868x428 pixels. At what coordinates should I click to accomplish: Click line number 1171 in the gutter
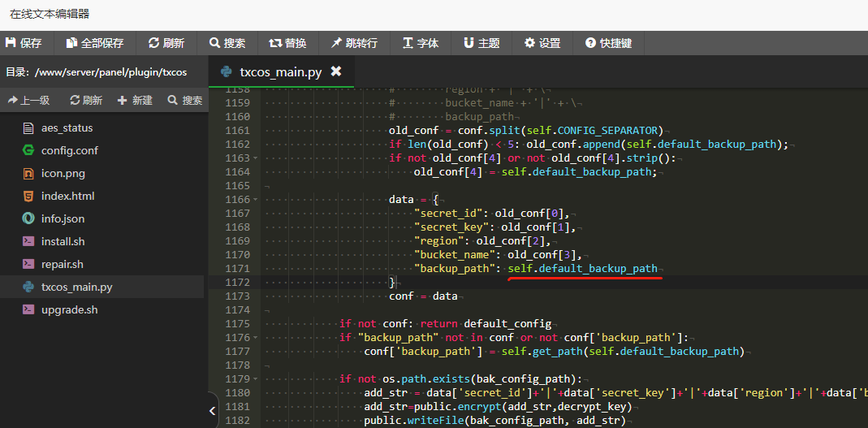click(237, 269)
